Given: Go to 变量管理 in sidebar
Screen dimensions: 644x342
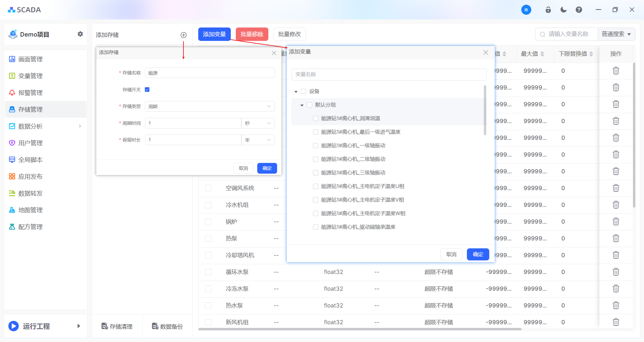Looking at the screenshot, I should point(30,76).
